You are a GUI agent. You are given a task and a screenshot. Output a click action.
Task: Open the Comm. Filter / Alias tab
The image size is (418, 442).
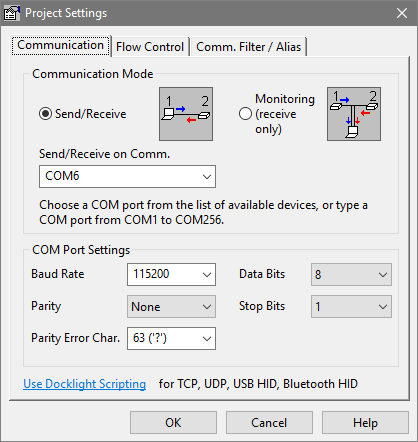[x=249, y=47]
